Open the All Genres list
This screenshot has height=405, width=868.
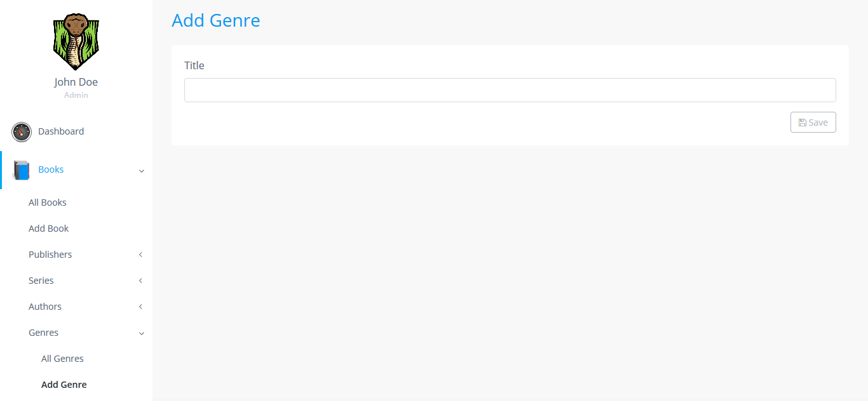(x=62, y=359)
